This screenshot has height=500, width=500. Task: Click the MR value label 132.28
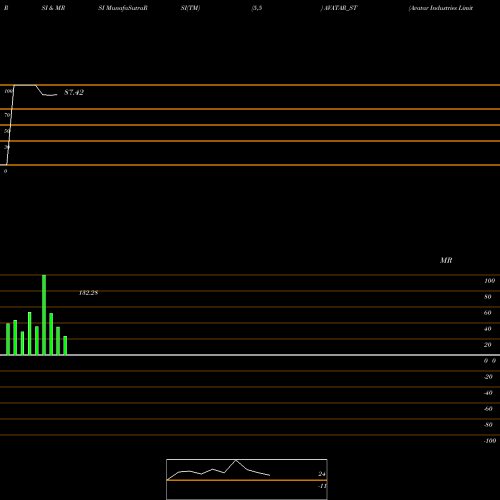pos(88,293)
